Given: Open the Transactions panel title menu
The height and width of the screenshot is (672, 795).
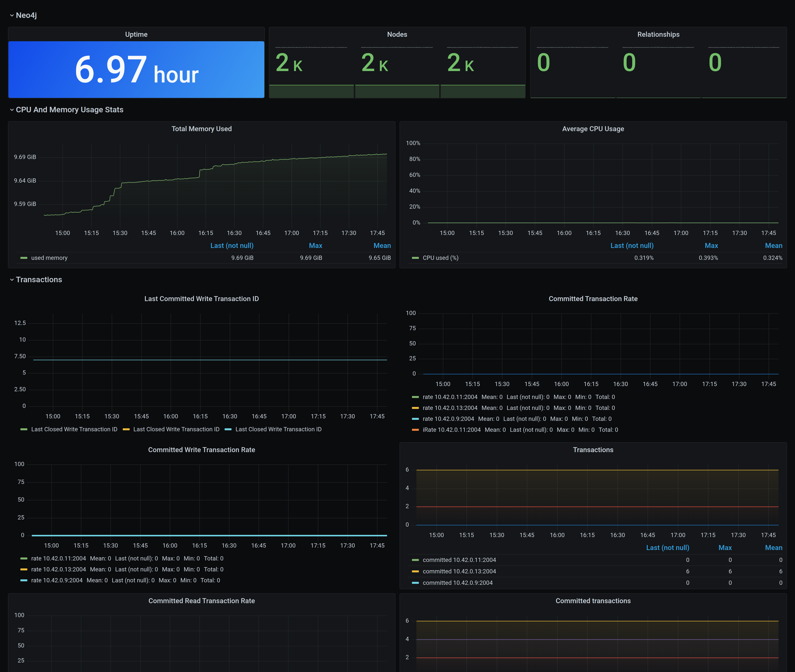Looking at the screenshot, I should [x=593, y=449].
